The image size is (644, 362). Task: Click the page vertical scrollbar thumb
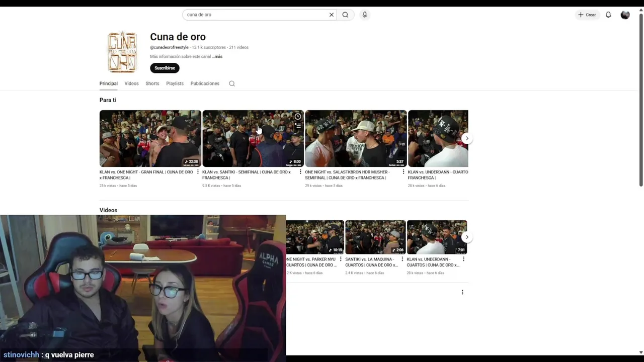tap(641, 101)
